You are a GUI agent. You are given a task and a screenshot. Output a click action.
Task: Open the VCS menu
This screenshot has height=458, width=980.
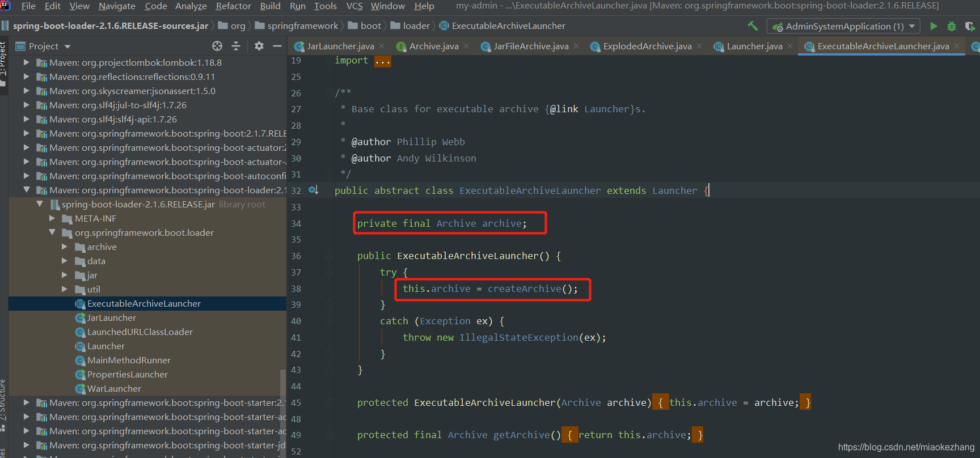354,6
